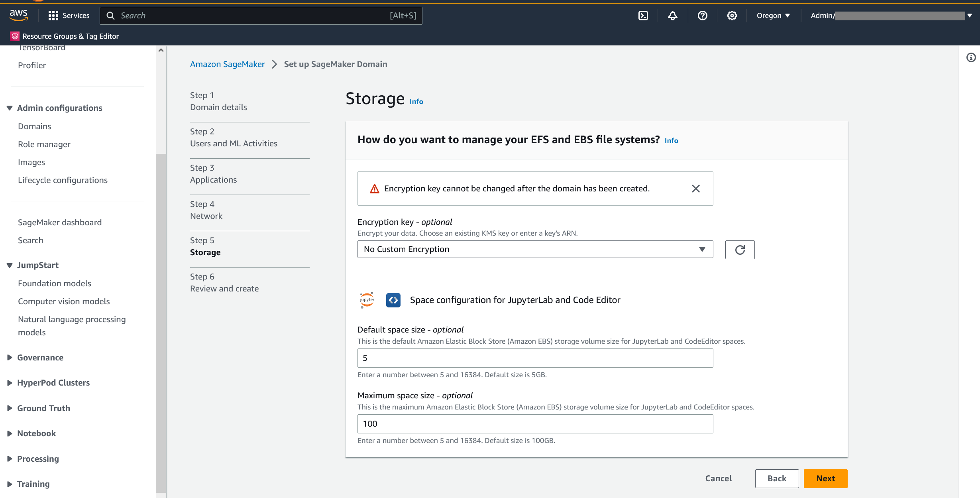Open the AWS CloudShell terminal icon
This screenshot has width=980, height=498.
[643, 16]
